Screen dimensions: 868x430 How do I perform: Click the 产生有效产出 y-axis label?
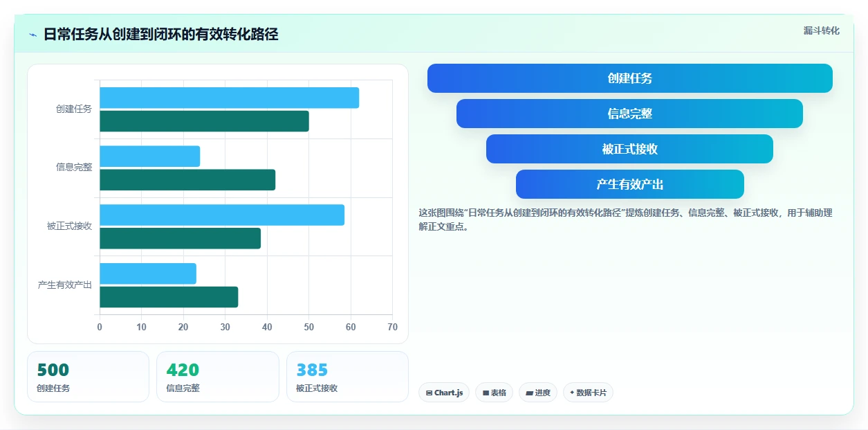coord(65,285)
